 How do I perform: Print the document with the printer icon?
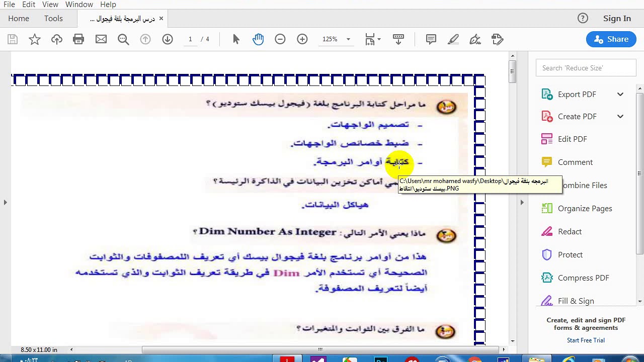click(x=78, y=39)
